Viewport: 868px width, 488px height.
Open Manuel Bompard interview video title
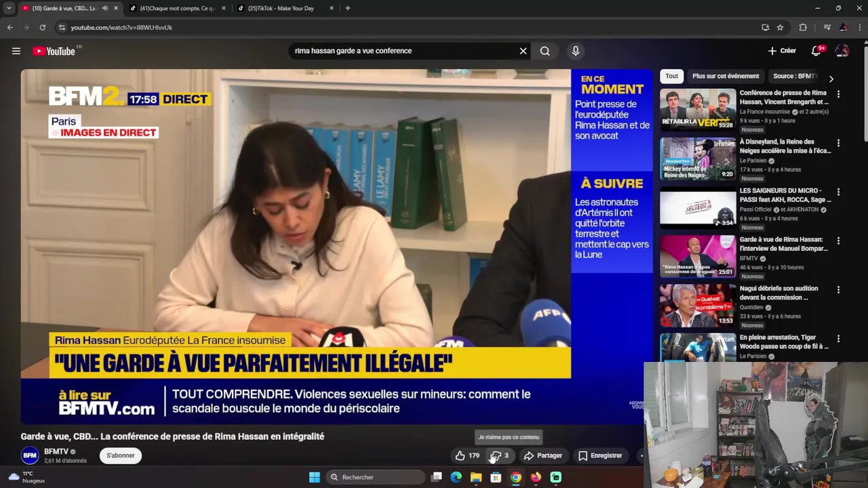[x=784, y=244]
